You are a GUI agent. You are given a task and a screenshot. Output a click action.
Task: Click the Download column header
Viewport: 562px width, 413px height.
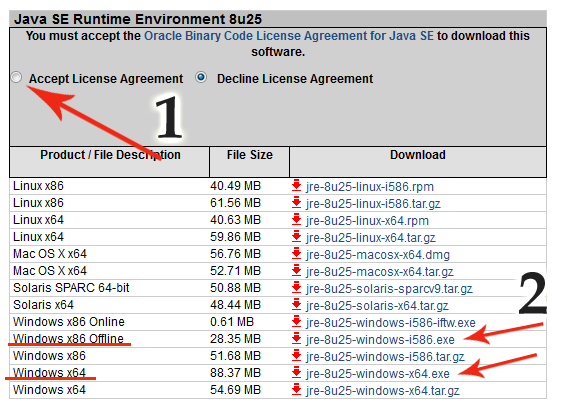(x=418, y=162)
